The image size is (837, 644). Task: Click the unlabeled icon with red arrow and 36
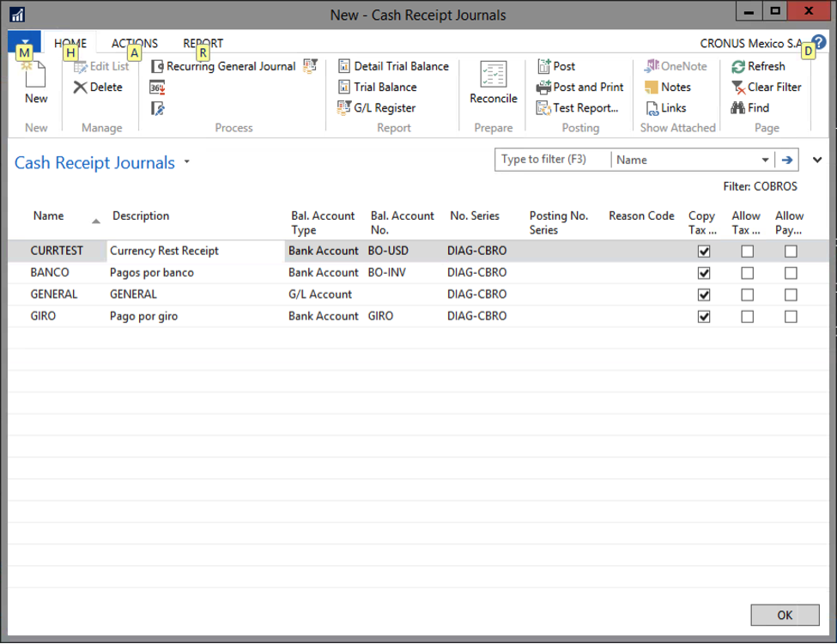click(x=157, y=87)
